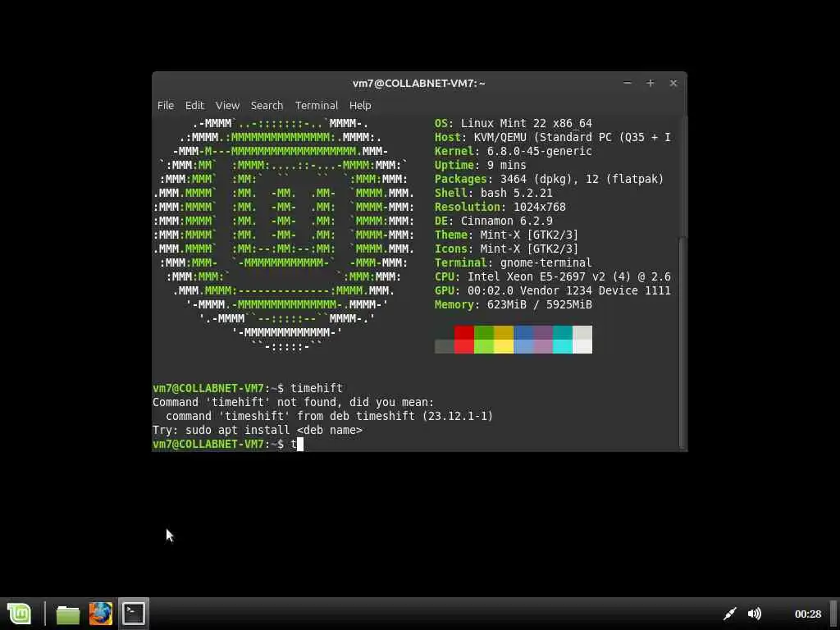Click the bright yellow color block
Screen dimensions: 840x630
[504, 347]
